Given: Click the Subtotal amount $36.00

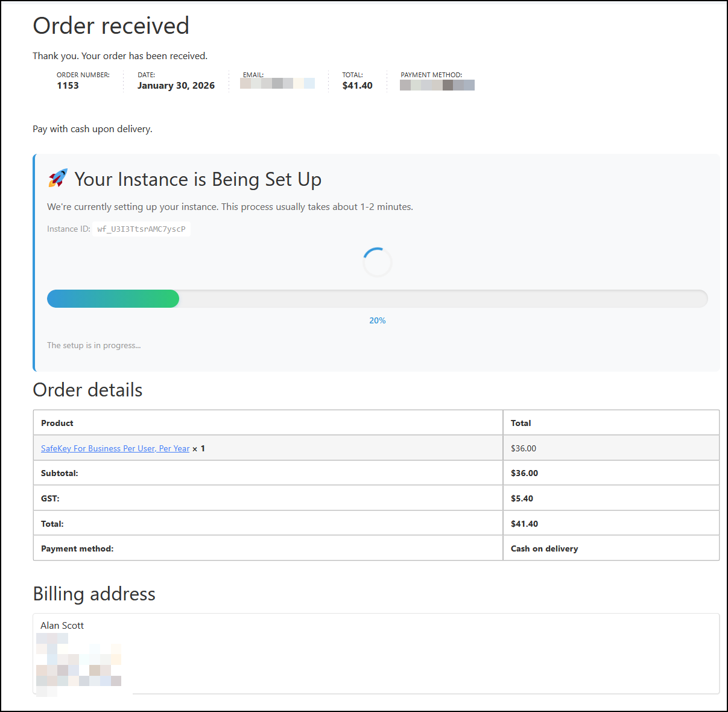Looking at the screenshot, I should click(525, 473).
